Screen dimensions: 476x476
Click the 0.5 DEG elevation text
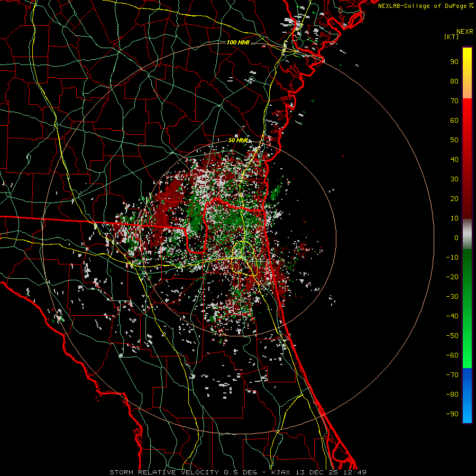click(x=241, y=472)
